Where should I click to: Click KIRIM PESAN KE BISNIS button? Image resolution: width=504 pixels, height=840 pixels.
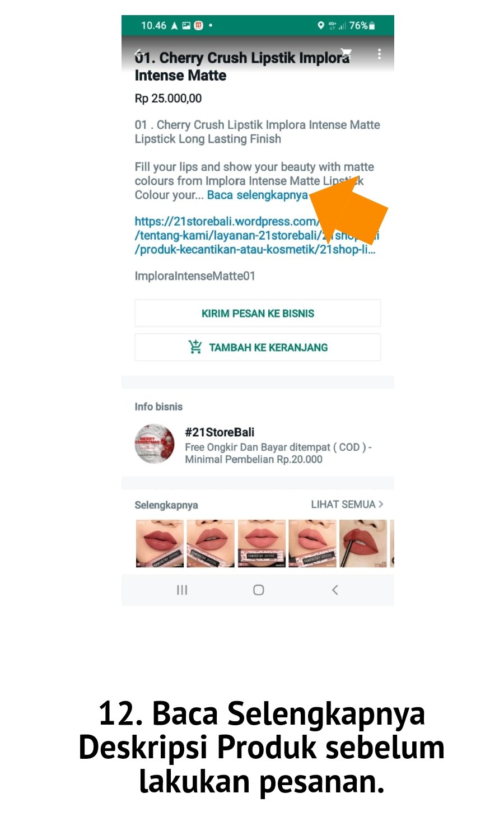click(258, 313)
